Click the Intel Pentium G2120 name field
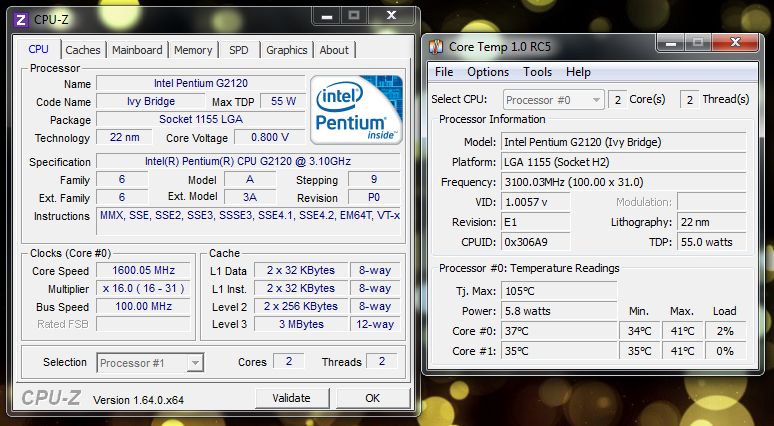774x426 pixels. (x=201, y=83)
